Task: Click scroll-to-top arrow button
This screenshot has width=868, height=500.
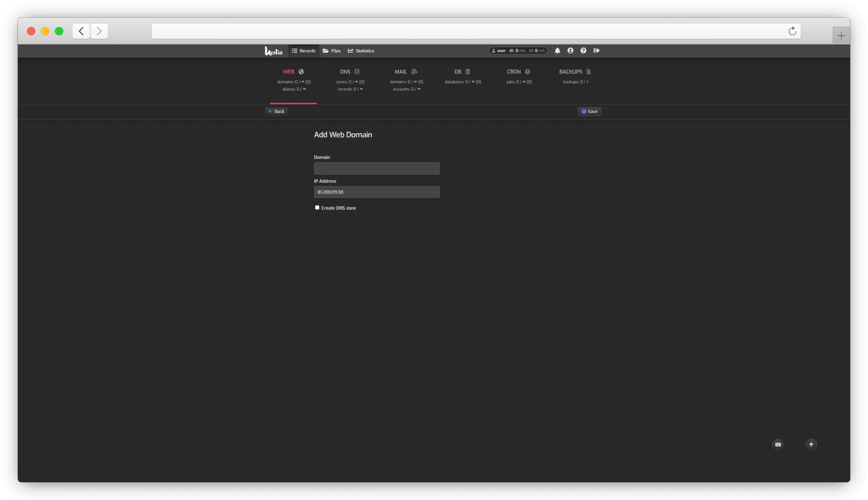Action: pos(811,444)
